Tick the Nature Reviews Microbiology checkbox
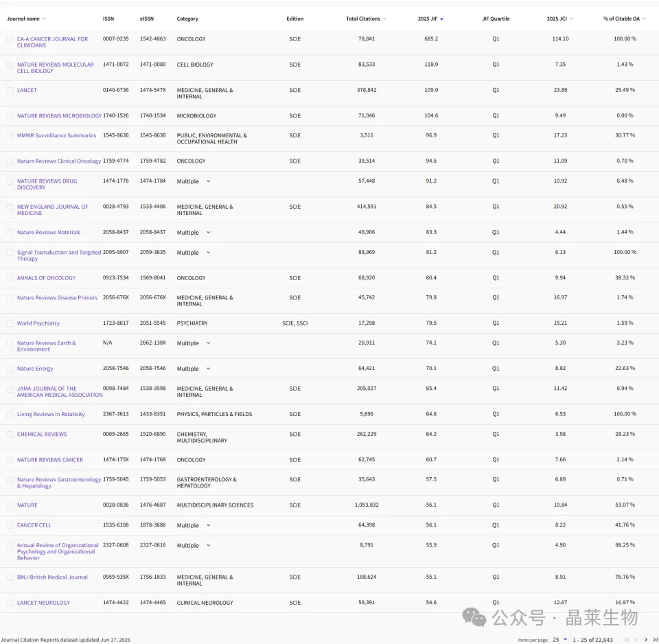Viewport: 659px width, 644px height. click(x=10, y=116)
